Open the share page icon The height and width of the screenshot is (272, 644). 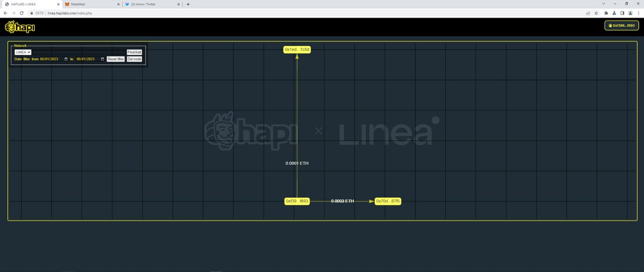click(x=588, y=13)
